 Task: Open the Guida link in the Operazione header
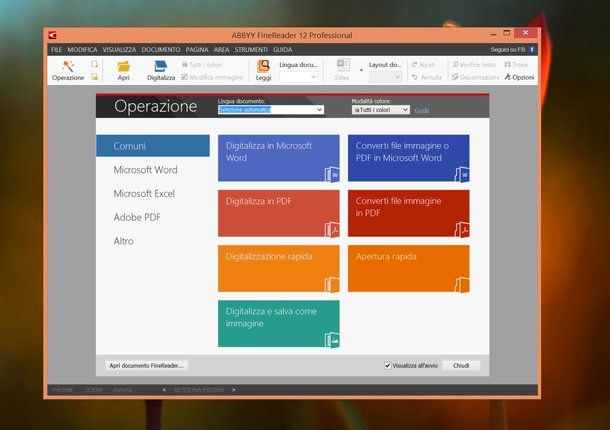pos(422,111)
